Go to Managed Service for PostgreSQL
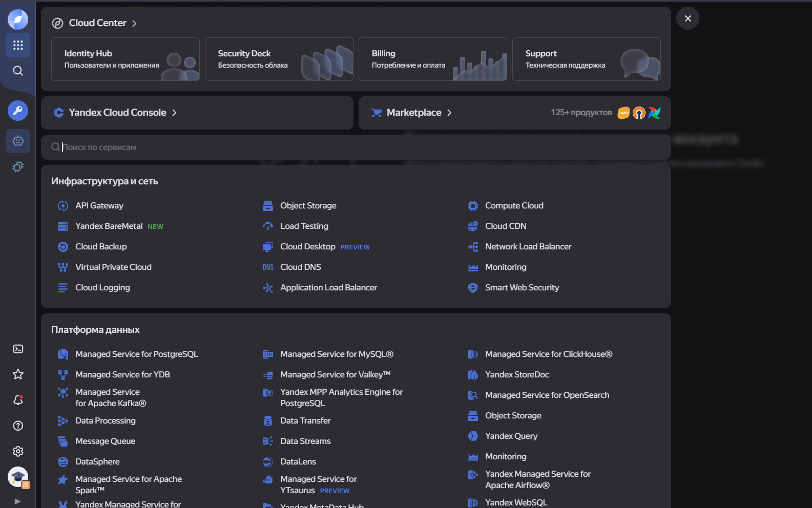This screenshot has height=508, width=812. click(x=136, y=354)
